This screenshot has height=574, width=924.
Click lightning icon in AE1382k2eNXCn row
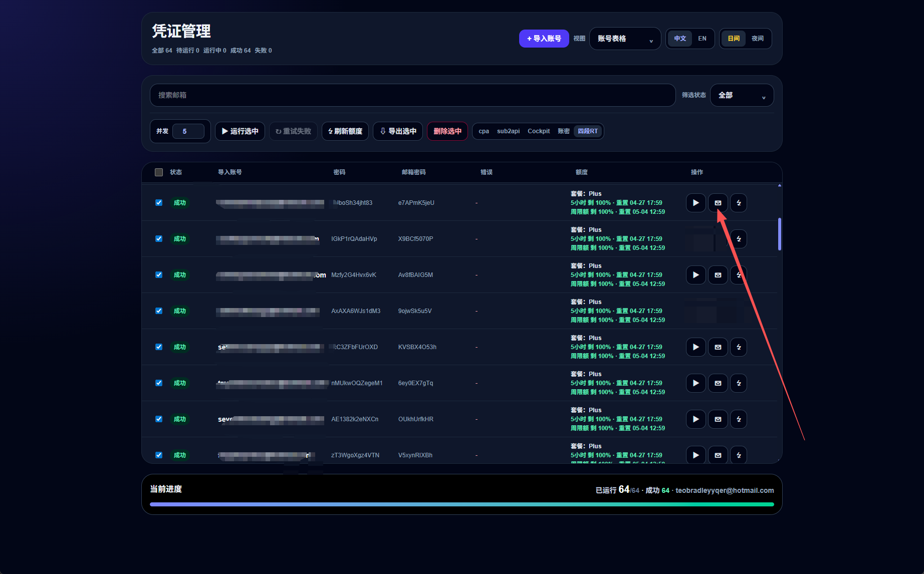pyautogui.click(x=739, y=419)
